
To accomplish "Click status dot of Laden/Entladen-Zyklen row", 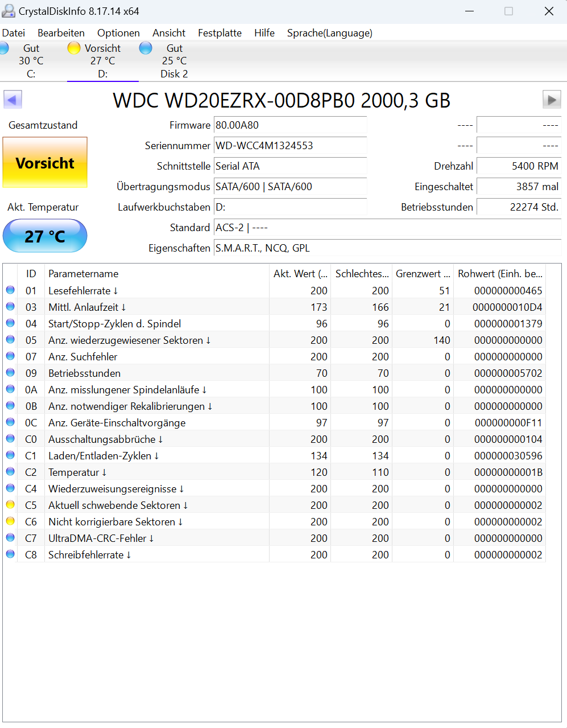I will [x=10, y=455].
